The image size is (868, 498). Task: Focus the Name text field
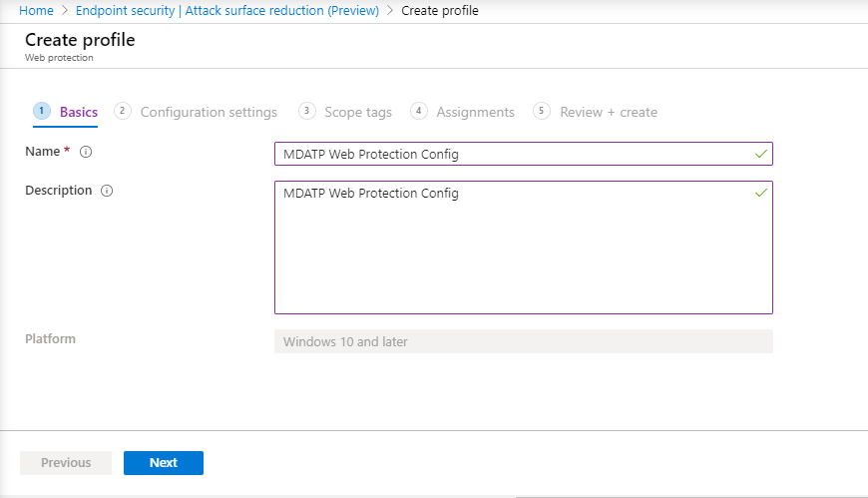[523, 154]
